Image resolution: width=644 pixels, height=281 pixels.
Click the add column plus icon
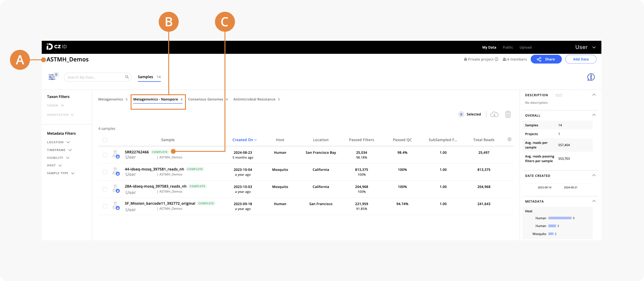pyautogui.click(x=509, y=139)
